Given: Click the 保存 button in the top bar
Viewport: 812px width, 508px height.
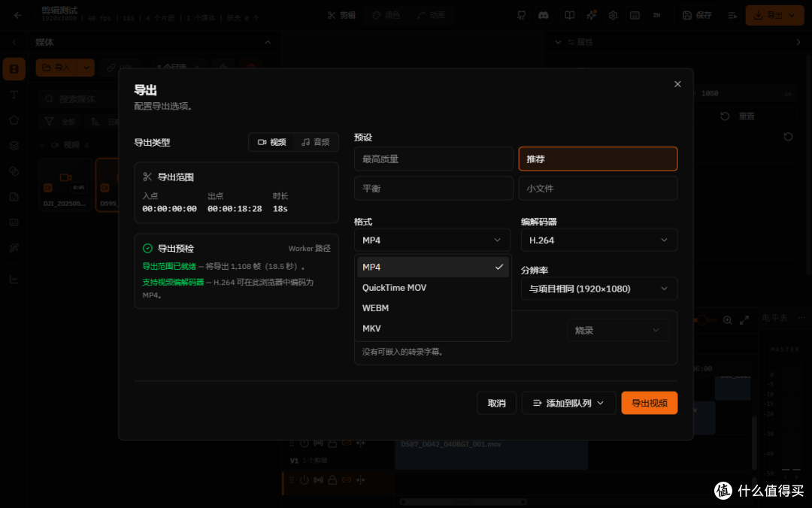Looking at the screenshot, I should pos(697,16).
